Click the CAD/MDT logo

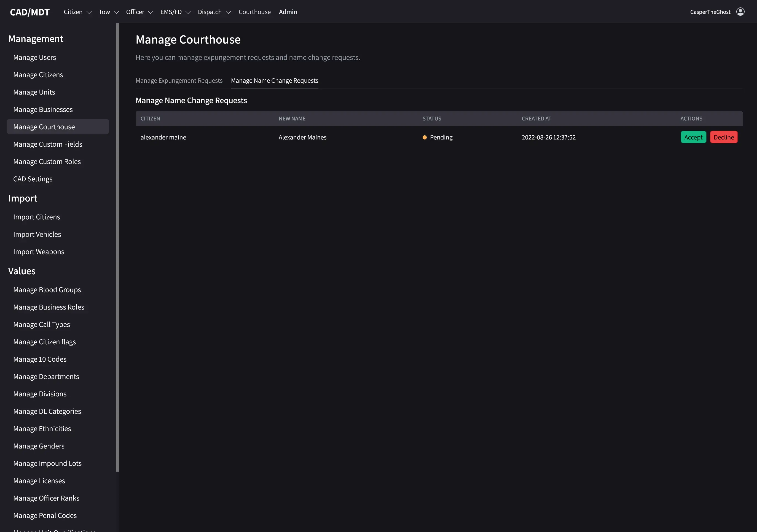(x=30, y=12)
